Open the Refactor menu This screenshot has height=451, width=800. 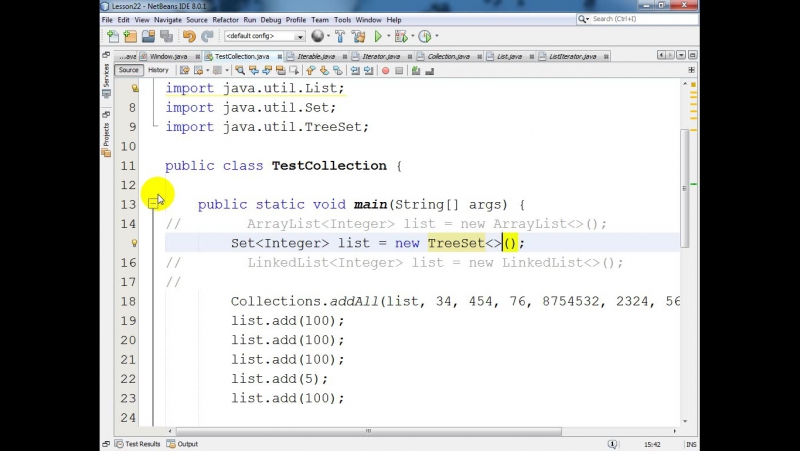click(x=226, y=20)
